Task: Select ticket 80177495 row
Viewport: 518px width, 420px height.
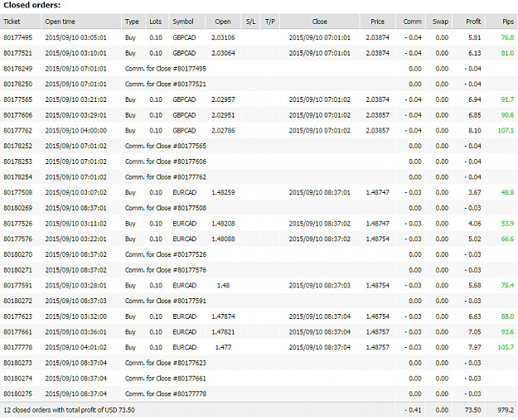Action: point(259,37)
